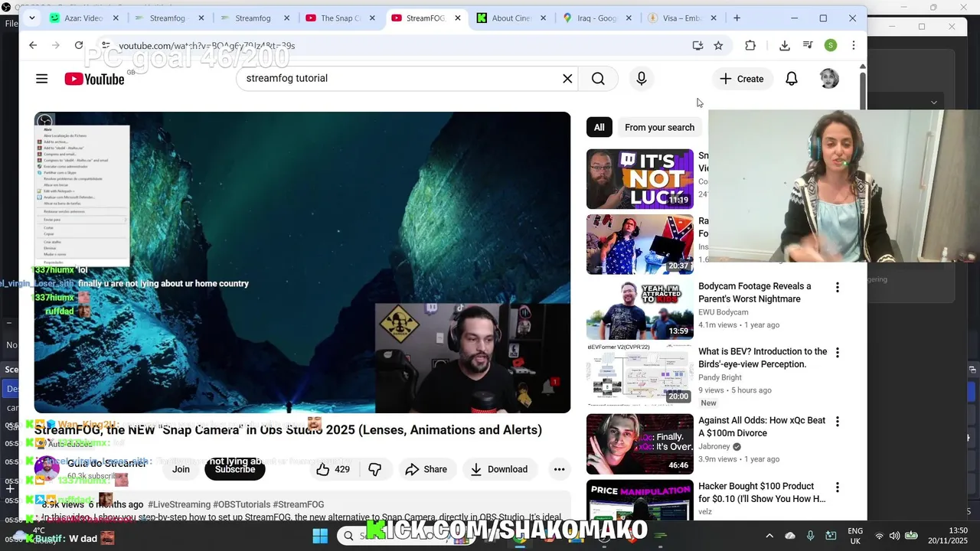The image size is (980, 551).
Task: Open a new browser tab
Action: (x=737, y=18)
